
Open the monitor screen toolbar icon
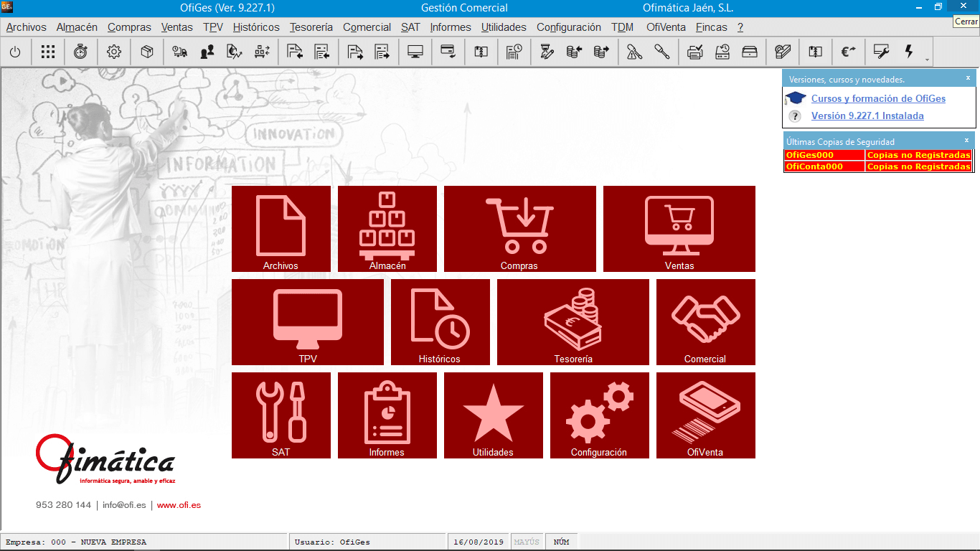click(415, 52)
